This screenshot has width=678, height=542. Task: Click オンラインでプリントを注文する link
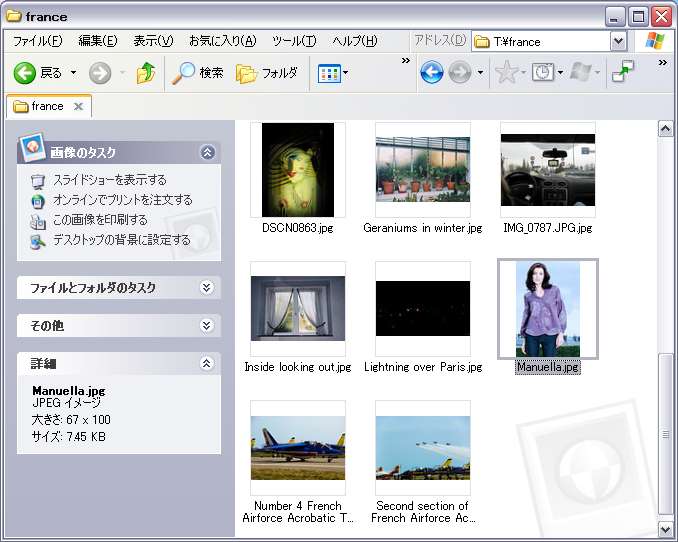[x=123, y=200]
